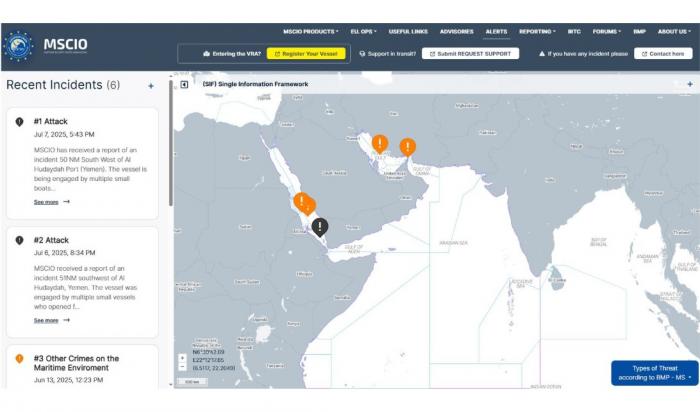Open See more link for #2 Attack
The height and width of the screenshot is (412, 700).
[x=51, y=320]
